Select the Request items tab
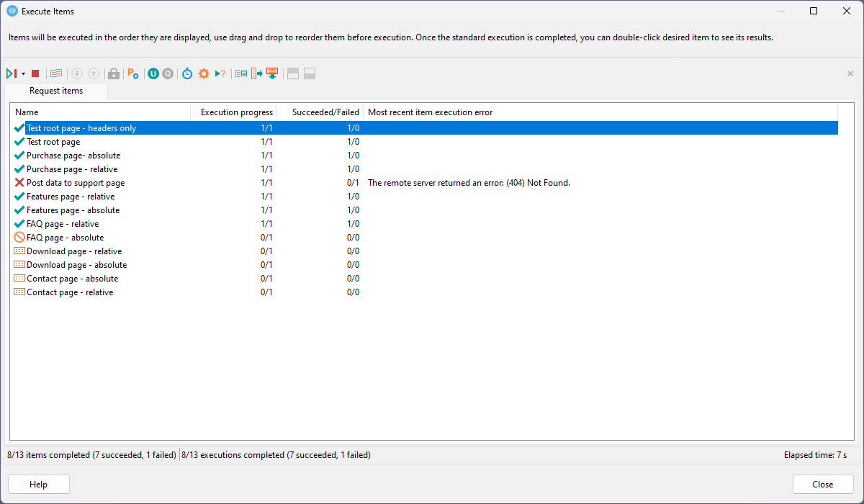864x504 pixels. point(56,91)
